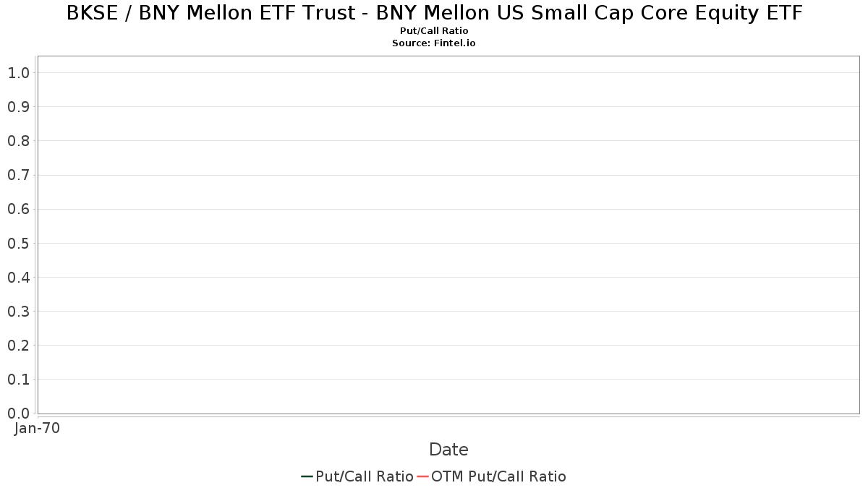Viewport: 868px width, 488px height.
Task: Click the 0.1 y-axis tick label
Action: (x=18, y=380)
